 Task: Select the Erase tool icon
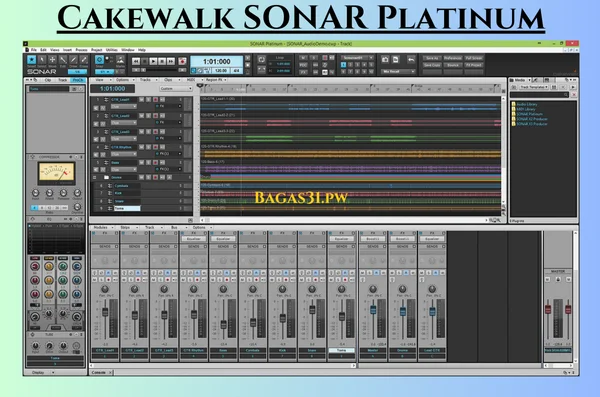pos(83,60)
